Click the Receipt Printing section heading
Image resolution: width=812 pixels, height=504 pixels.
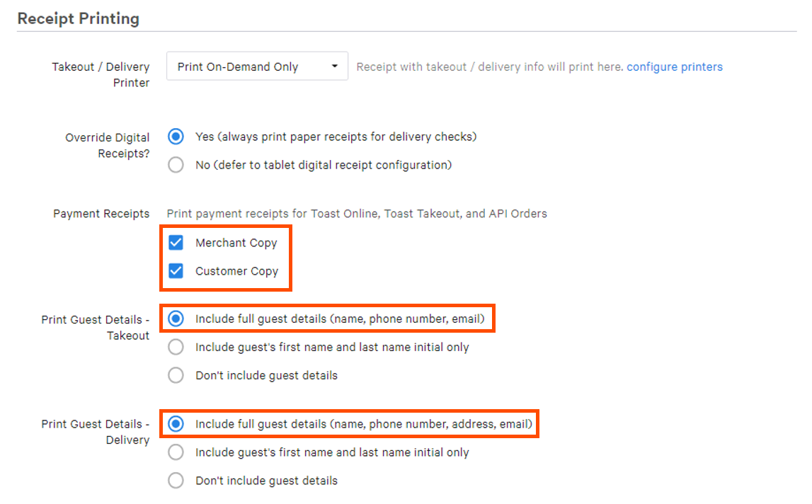click(x=78, y=18)
